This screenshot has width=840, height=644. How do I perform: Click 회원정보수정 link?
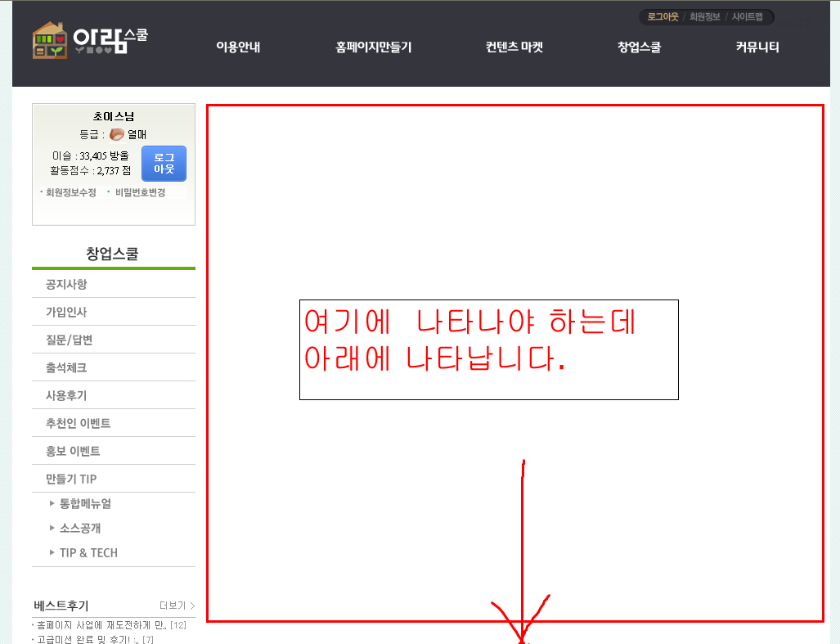pos(70,192)
